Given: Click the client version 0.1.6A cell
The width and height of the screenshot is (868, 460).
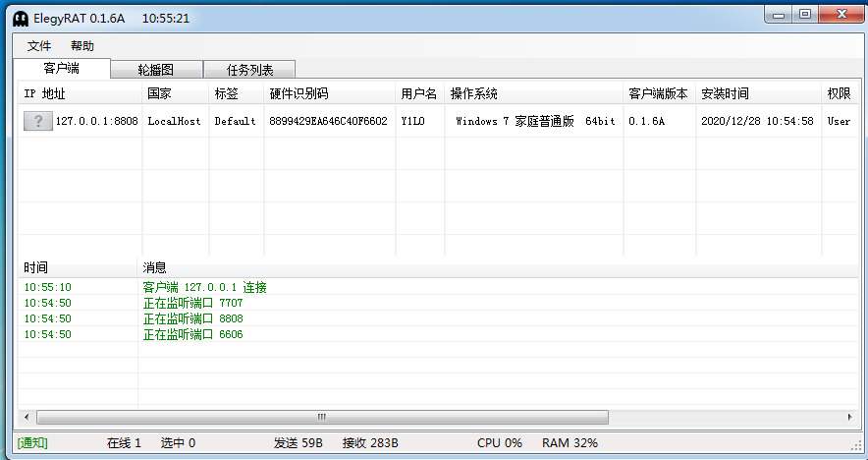Looking at the screenshot, I should tap(646, 121).
